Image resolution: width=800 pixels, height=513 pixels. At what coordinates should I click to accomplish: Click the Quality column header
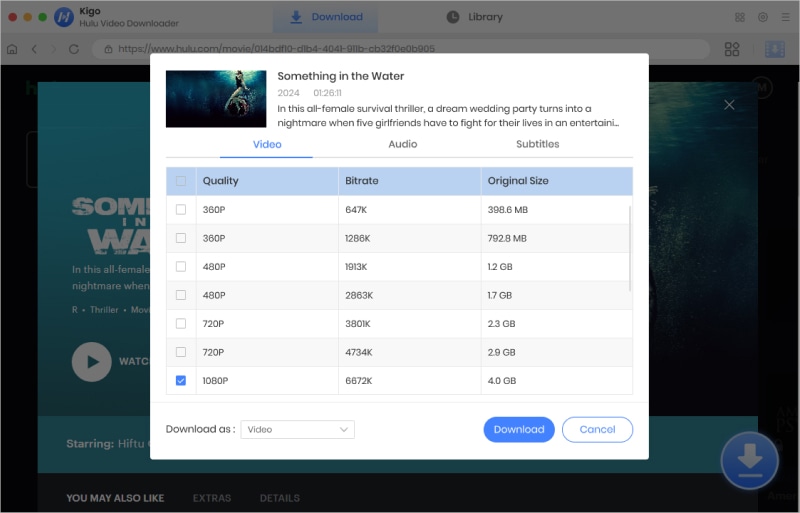[x=267, y=181]
